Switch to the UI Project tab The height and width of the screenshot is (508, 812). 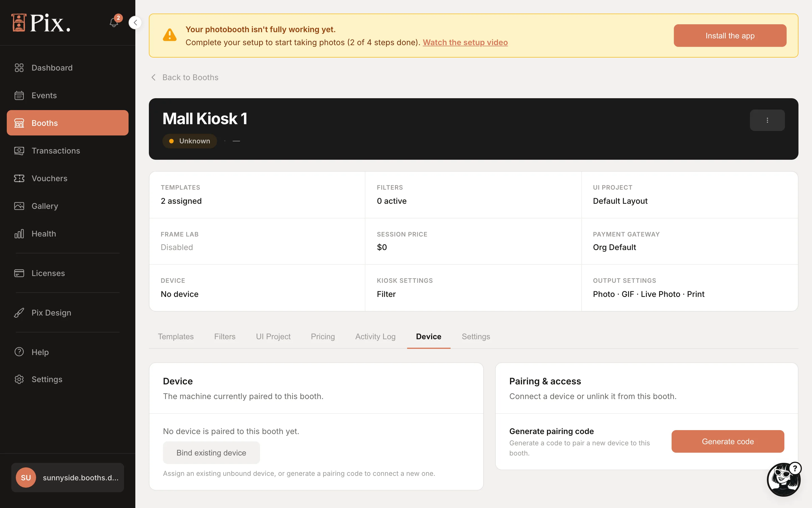[273, 336]
